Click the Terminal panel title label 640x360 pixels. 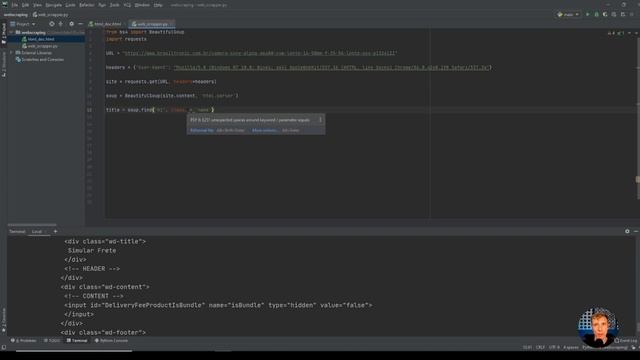[x=17, y=231]
